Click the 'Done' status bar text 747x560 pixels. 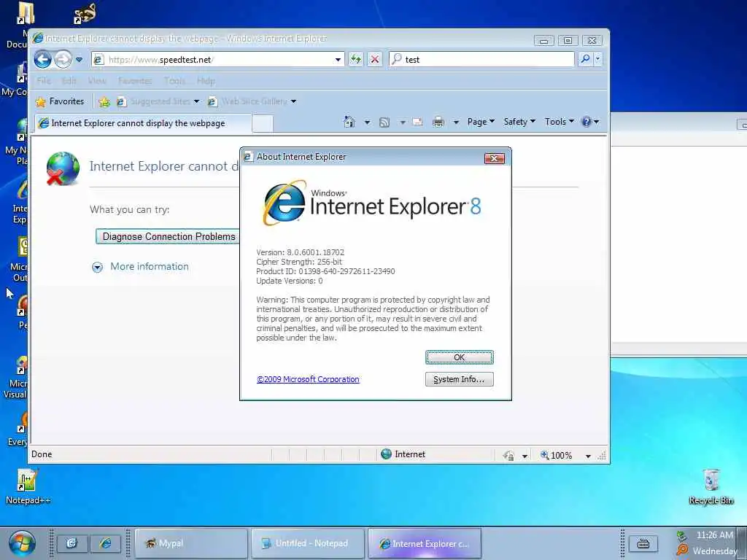point(42,454)
